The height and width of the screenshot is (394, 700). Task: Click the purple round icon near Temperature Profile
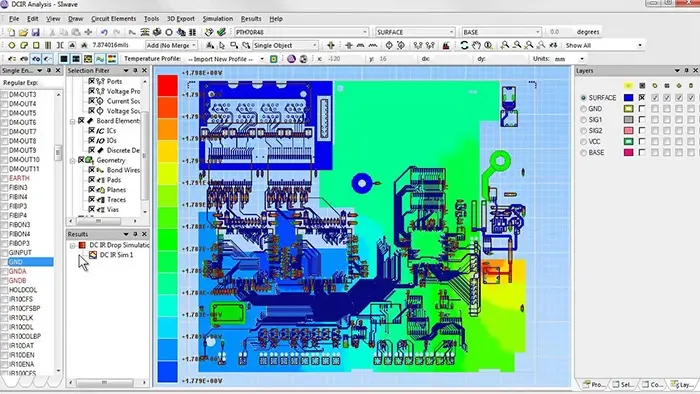point(292,59)
